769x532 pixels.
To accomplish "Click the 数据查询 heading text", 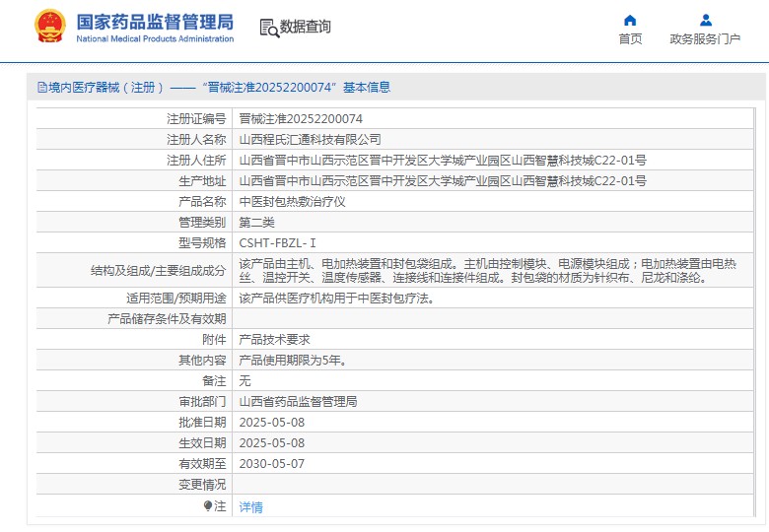I will click(x=305, y=27).
